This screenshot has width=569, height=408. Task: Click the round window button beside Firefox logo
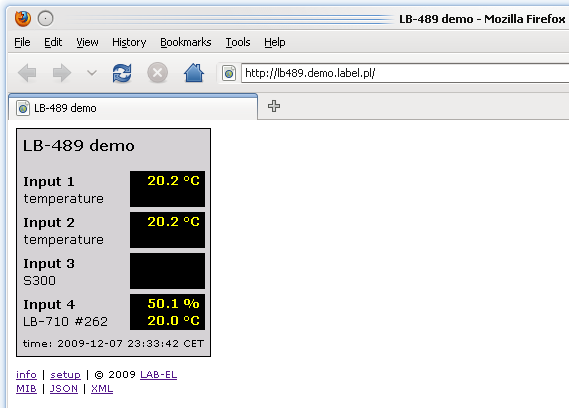tap(46, 19)
